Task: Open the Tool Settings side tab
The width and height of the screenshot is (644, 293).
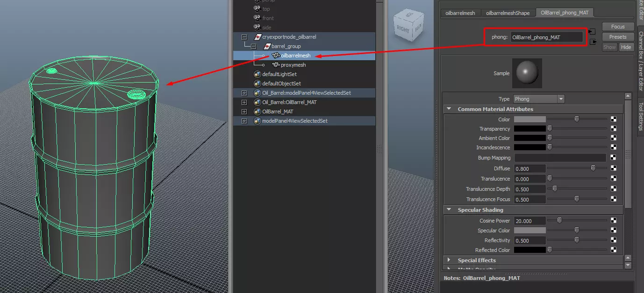Action: tap(641, 117)
